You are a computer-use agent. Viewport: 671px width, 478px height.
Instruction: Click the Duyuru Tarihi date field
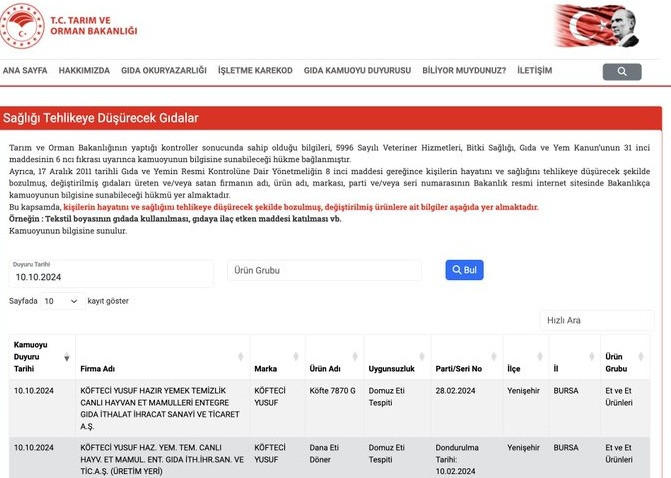[x=111, y=273]
